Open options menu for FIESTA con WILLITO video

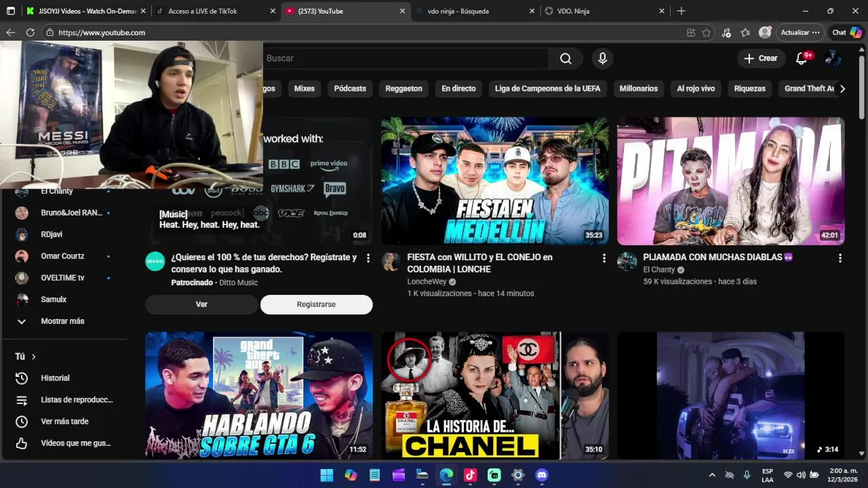coord(604,258)
